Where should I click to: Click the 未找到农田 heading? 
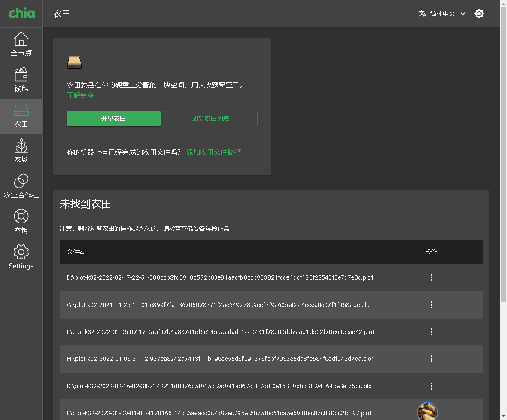coord(85,204)
